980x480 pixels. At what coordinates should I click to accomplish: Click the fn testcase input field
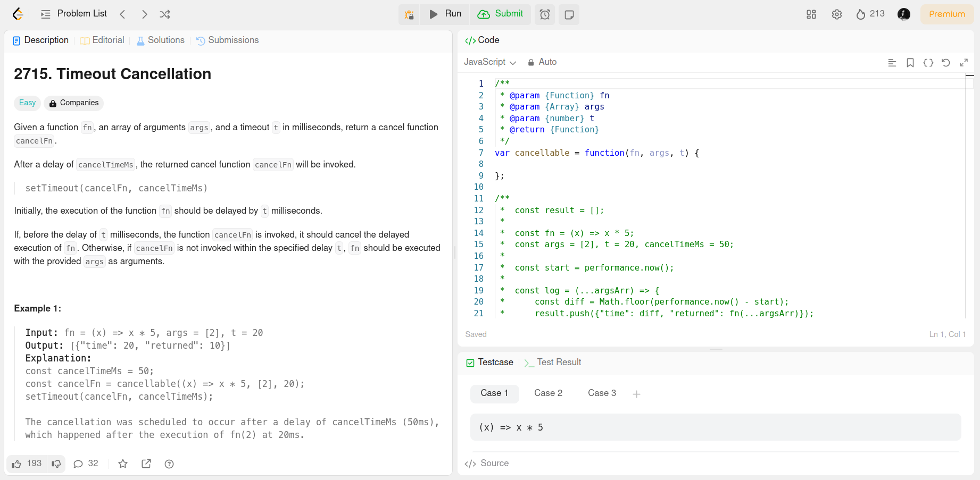click(x=716, y=427)
